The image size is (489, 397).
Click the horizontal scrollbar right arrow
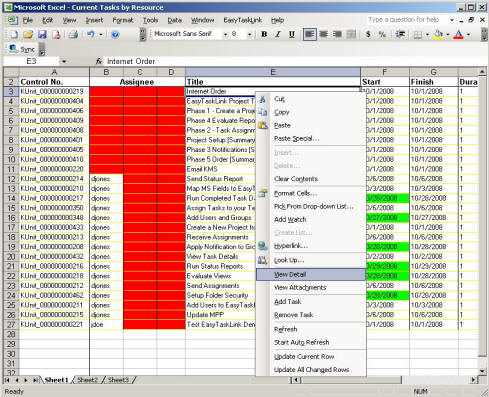pos(473,380)
